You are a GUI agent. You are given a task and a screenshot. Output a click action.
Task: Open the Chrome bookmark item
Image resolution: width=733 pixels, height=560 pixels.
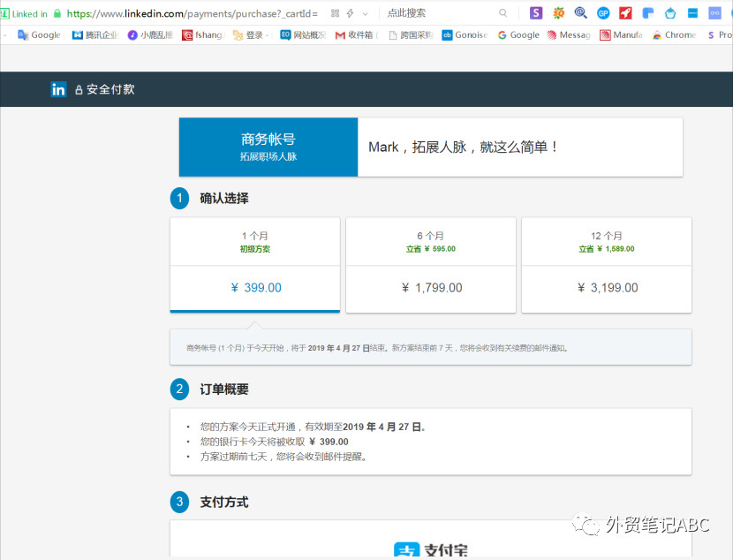[x=675, y=35]
